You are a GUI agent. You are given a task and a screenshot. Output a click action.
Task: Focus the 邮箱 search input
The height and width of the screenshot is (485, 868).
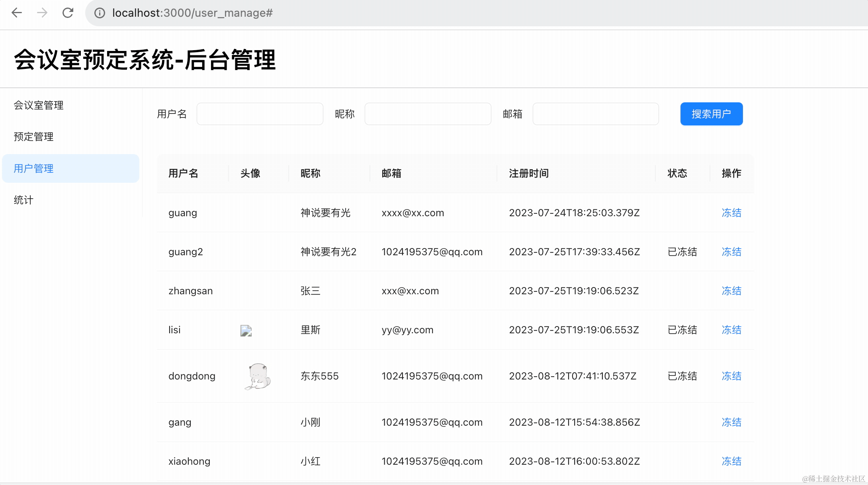tap(595, 114)
